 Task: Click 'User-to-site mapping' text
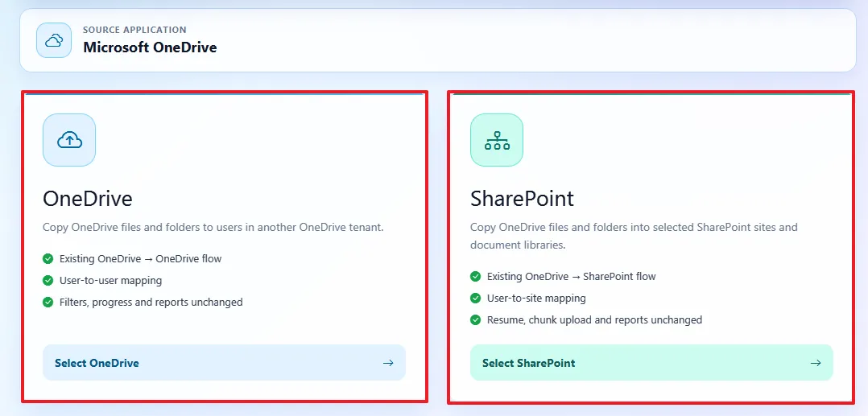point(536,299)
